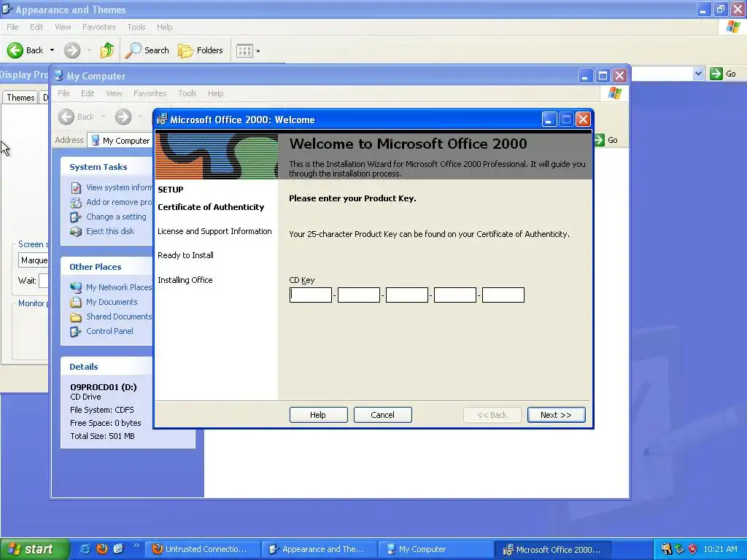Expand hidden Quick Launch icons chevron

pyautogui.click(x=136, y=545)
